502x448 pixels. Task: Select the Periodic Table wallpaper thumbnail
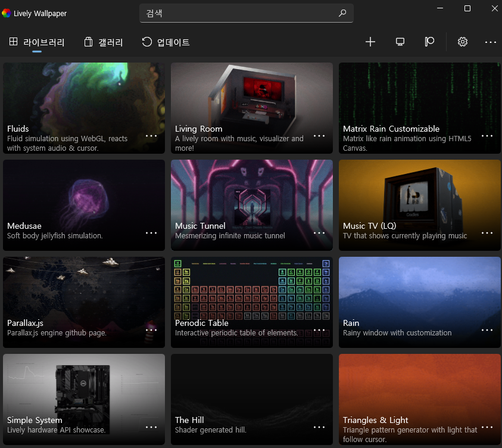[x=252, y=302]
